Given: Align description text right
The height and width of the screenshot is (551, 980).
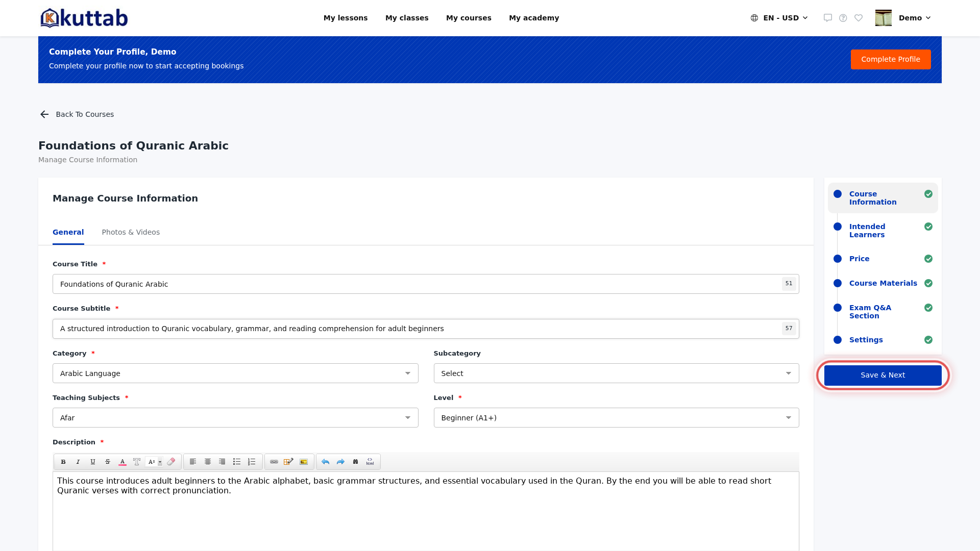Looking at the screenshot, I should (x=222, y=462).
